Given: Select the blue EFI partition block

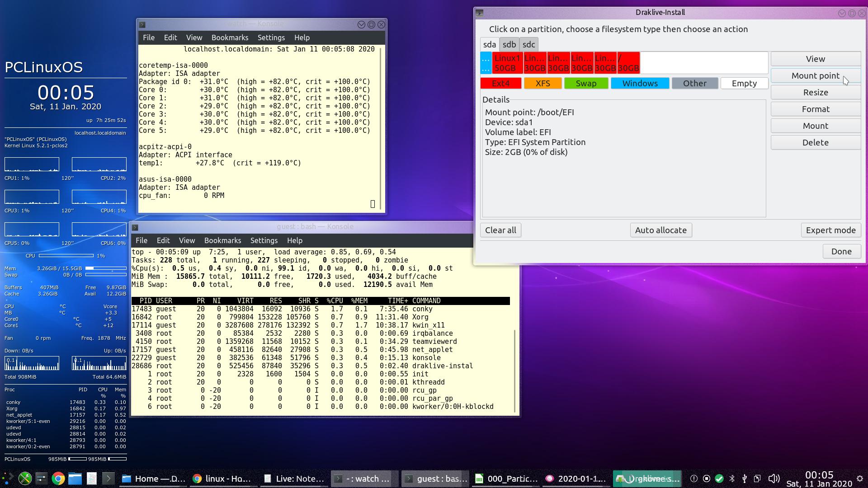Looking at the screenshot, I should pos(486,63).
